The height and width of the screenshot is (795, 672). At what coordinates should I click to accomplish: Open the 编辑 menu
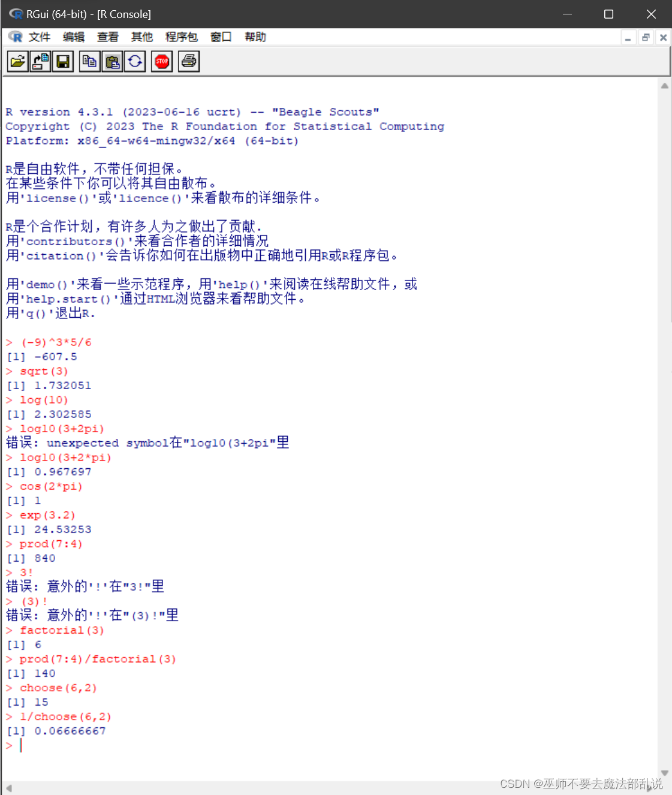[x=74, y=37]
